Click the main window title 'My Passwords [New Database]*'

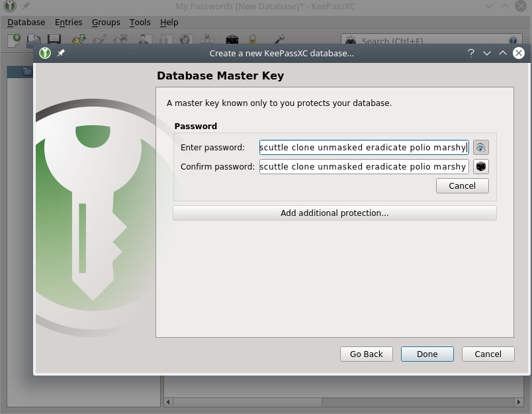click(x=240, y=6)
